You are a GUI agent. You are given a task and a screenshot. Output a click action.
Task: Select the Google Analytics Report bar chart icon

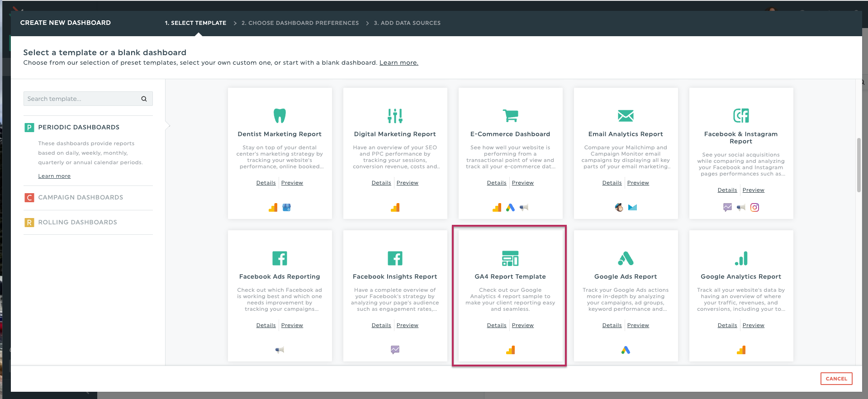pos(741,258)
